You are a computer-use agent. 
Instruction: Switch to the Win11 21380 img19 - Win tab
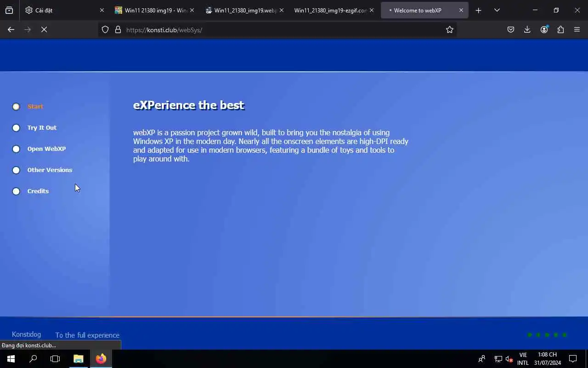pos(155,10)
